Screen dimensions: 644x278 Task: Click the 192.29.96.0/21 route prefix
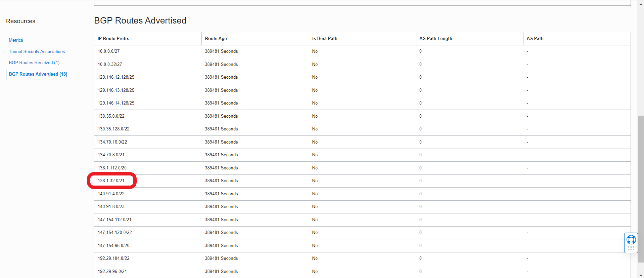click(x=112, y=271)
